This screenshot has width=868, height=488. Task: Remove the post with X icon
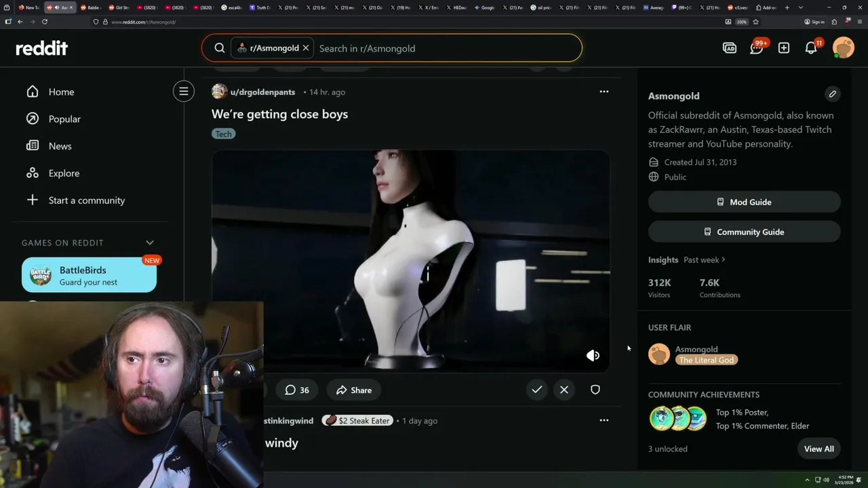pyautogui.click(x=564, y=390)
